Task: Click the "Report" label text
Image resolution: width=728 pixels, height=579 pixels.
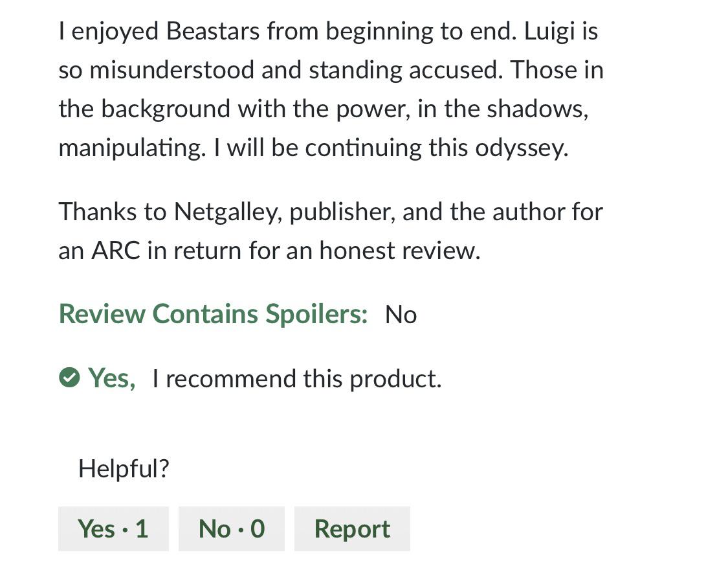Action: [351, 528]
